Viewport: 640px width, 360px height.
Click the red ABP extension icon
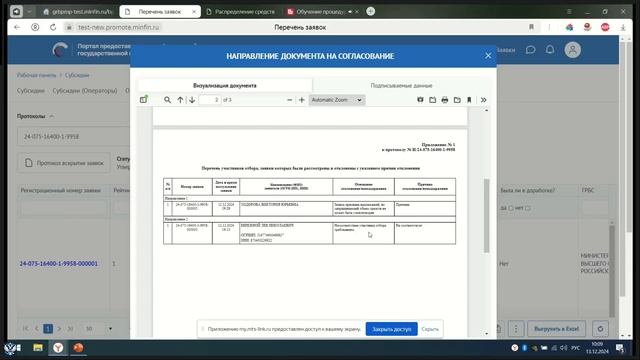coord(605,27)
